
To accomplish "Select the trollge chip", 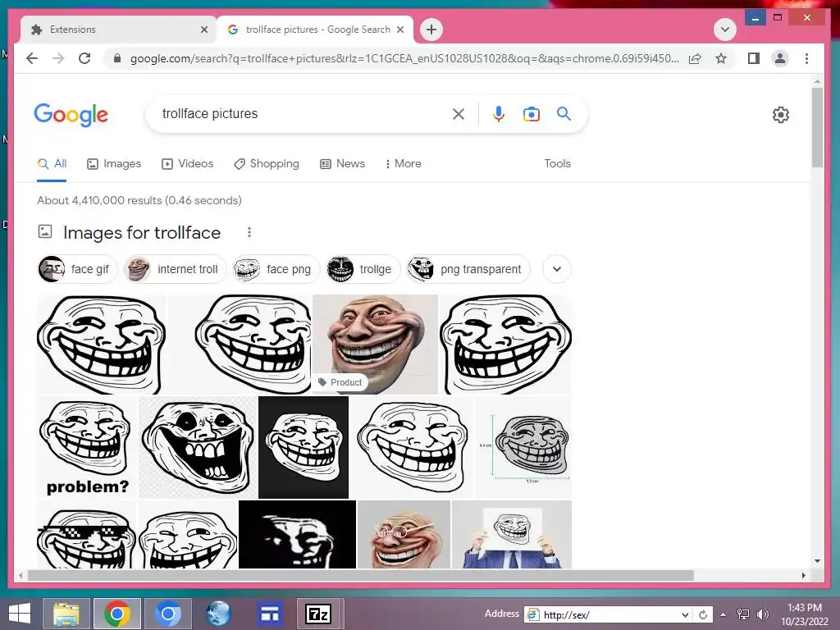I will click(x=363, y=269).
